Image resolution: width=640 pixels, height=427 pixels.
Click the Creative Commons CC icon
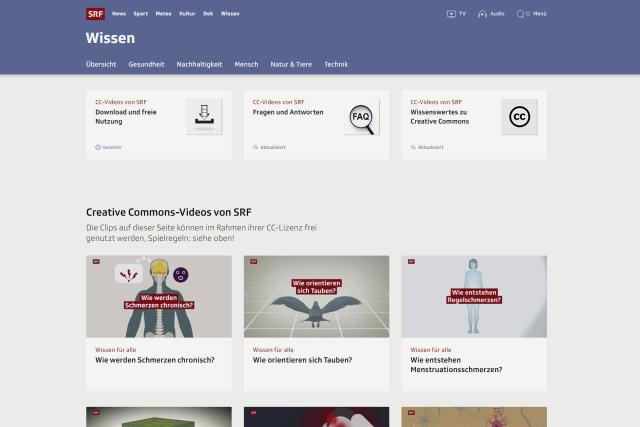pyautogui.click(x=518, y=117)
